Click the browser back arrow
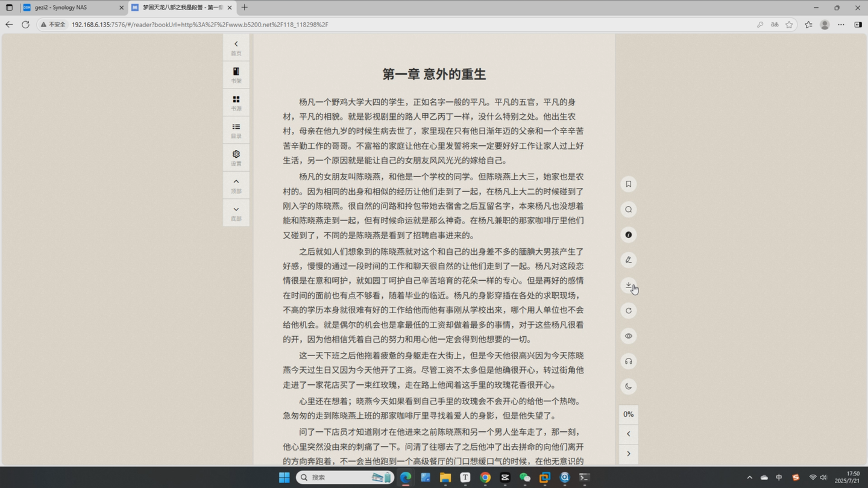 pos(9,25)
